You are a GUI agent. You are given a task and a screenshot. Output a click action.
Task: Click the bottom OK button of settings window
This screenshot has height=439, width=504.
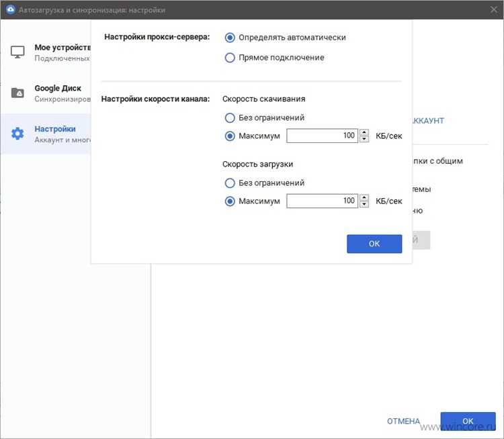468,421
